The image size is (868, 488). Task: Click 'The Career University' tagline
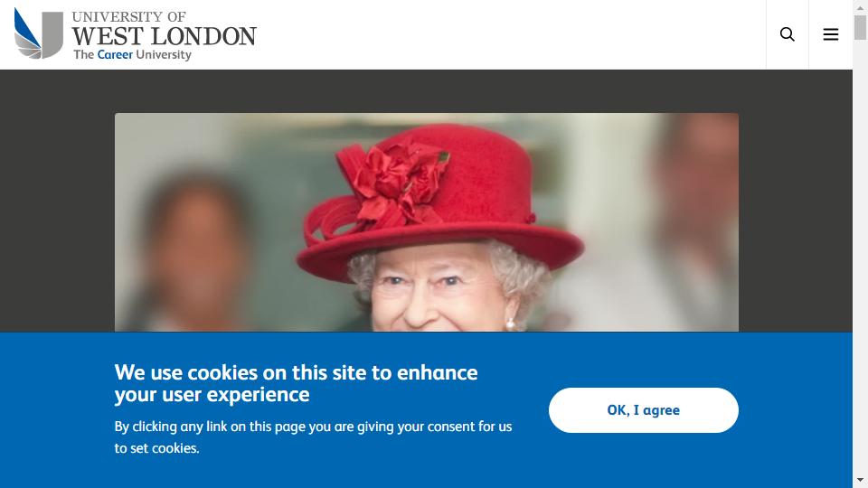(132, 54)
